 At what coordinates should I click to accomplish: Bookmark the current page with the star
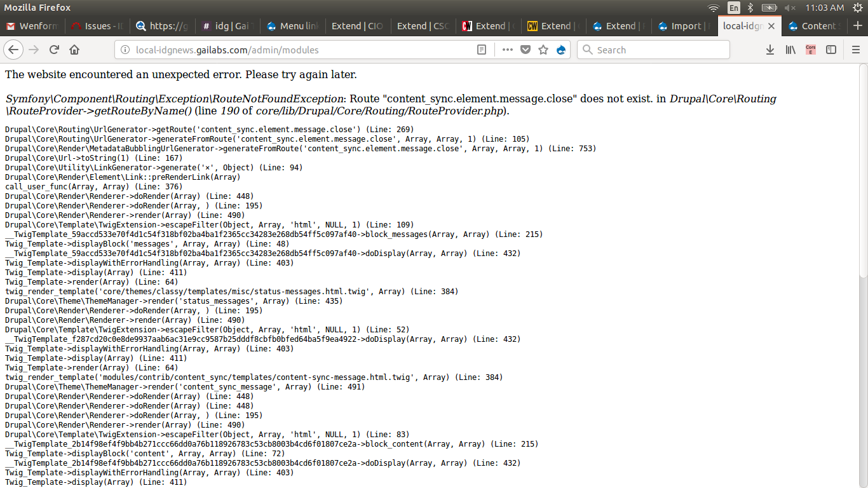543,50
